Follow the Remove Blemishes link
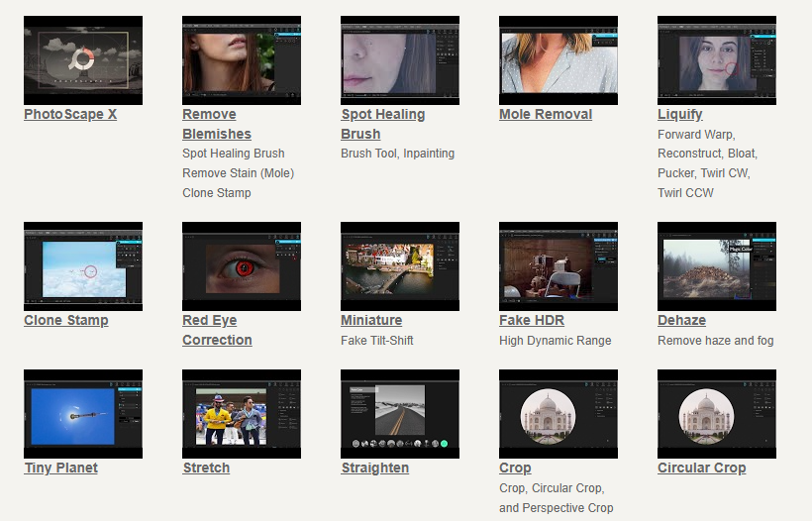 tap(217, 124)
